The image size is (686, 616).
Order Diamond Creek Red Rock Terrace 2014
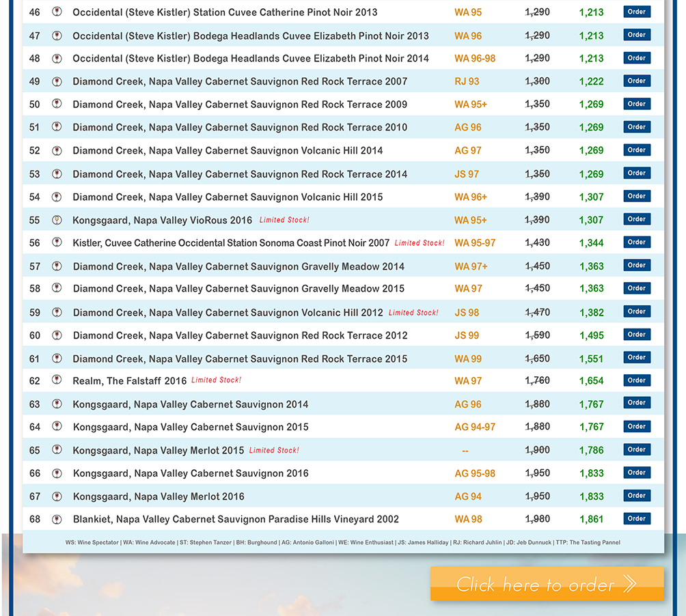[637, 173]
